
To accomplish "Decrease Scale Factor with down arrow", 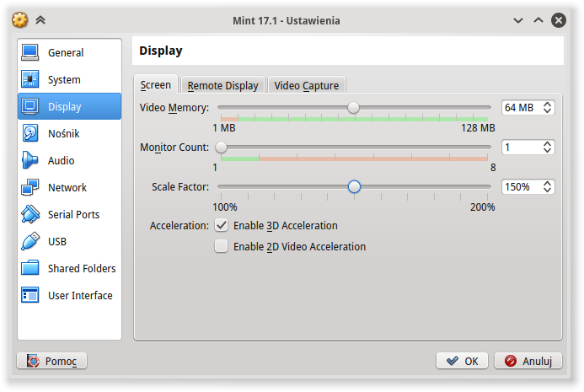I will coord(547,190).
